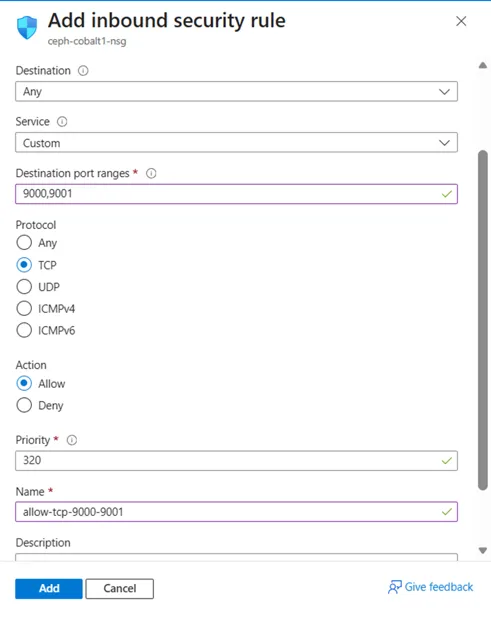Click the Description text box
491x621 pixels.
(x=236, y=557)
